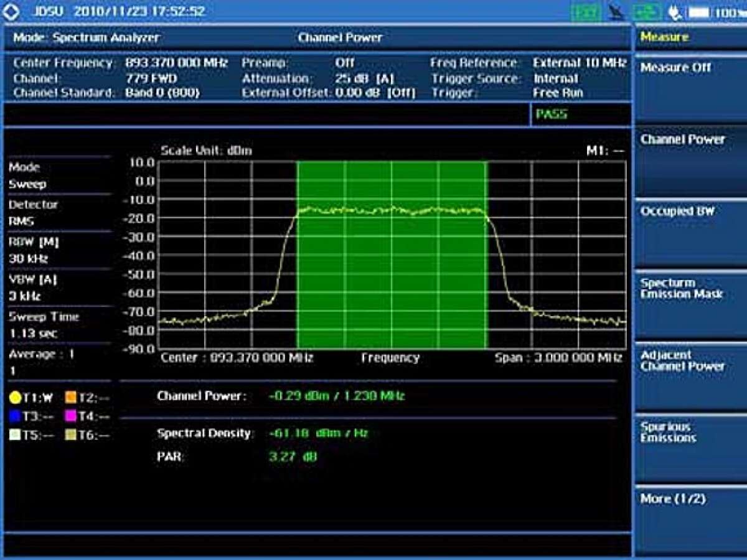Click the Mode: Spectrum Analyzer label
The width and height of the screenshot is (747, 560).
click(87, 37)
